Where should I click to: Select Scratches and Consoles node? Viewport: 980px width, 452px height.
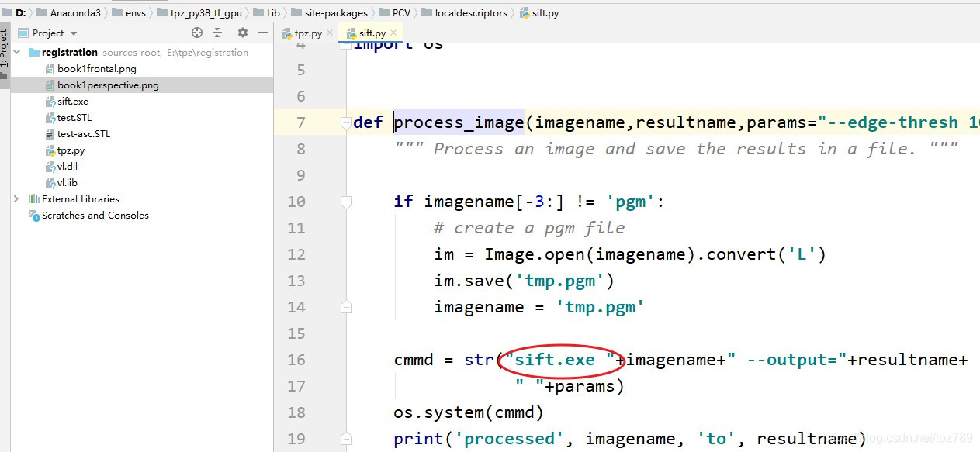(95, 216)
